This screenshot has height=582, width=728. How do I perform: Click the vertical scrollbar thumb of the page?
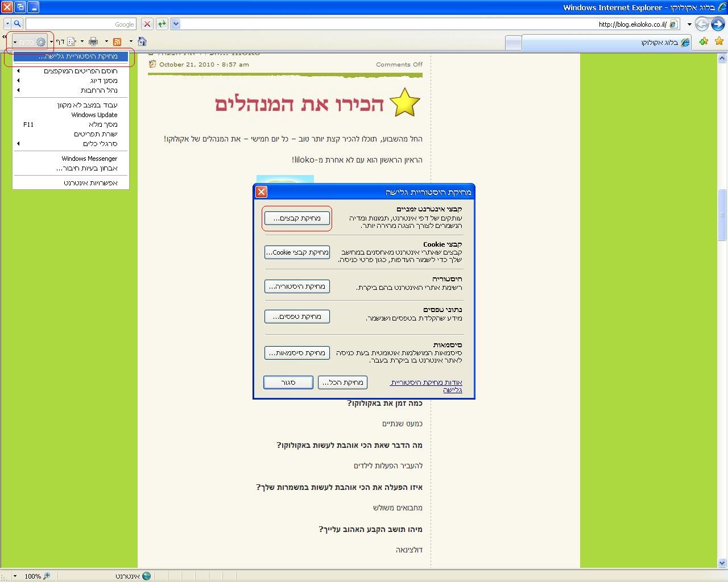coord(722,215)
